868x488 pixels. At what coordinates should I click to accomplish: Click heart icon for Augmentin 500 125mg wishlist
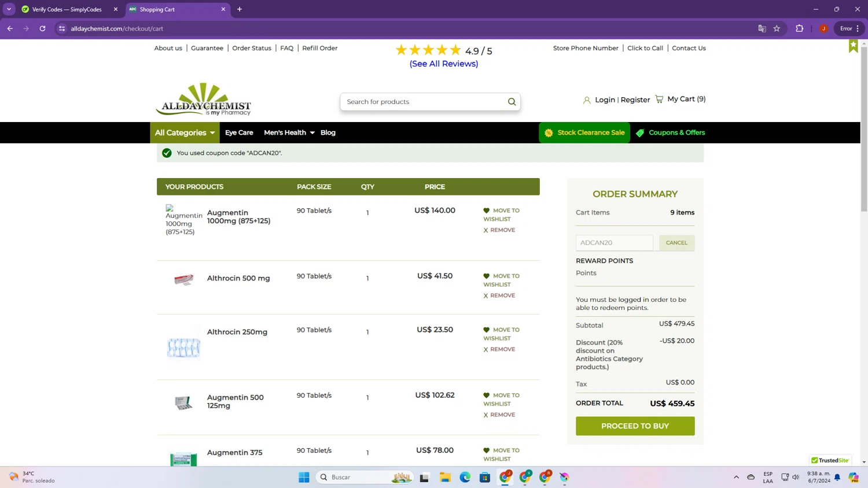click(486, 395)
